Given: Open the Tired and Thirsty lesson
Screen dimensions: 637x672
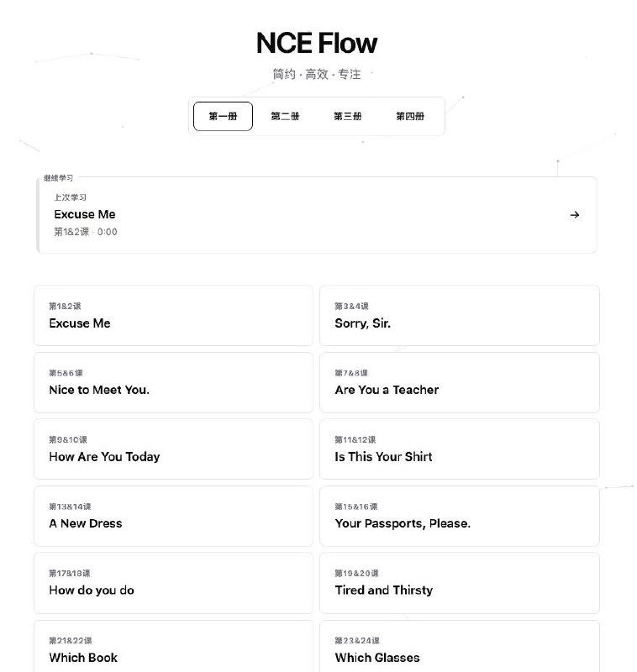Looking at the screenshot, I should point(460,583).
